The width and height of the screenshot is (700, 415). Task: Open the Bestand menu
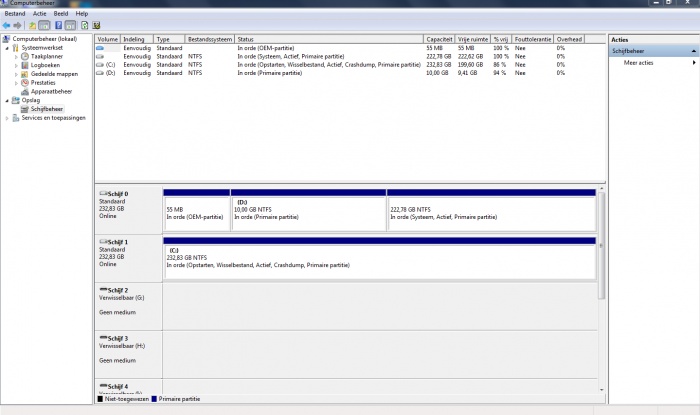pos(15,13)
